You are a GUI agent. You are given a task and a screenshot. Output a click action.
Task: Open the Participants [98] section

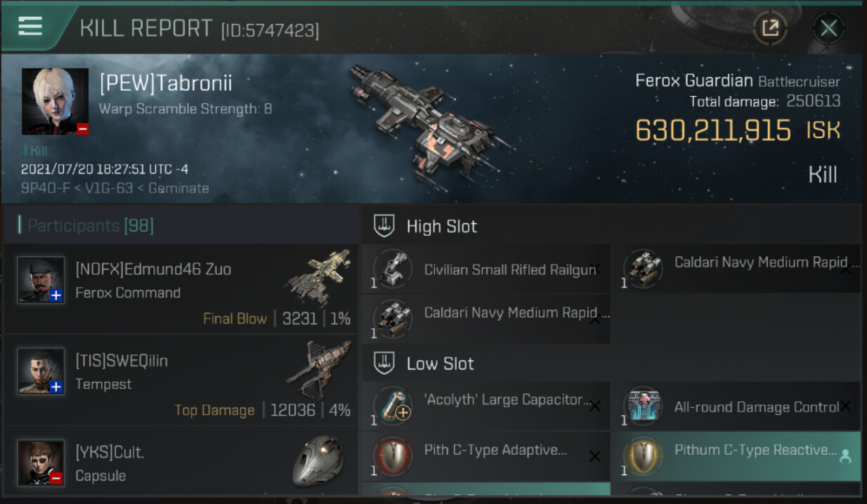coord(91,225)
